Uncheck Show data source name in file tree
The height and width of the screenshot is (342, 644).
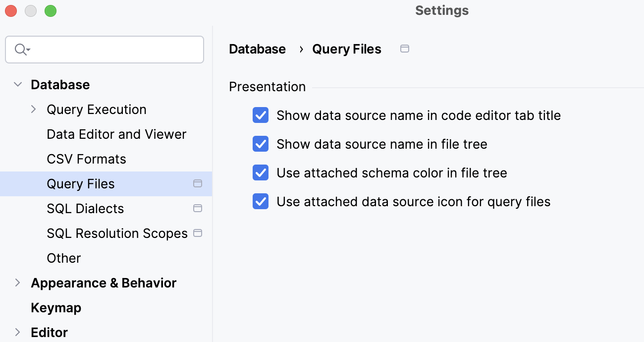click(260, 144)
